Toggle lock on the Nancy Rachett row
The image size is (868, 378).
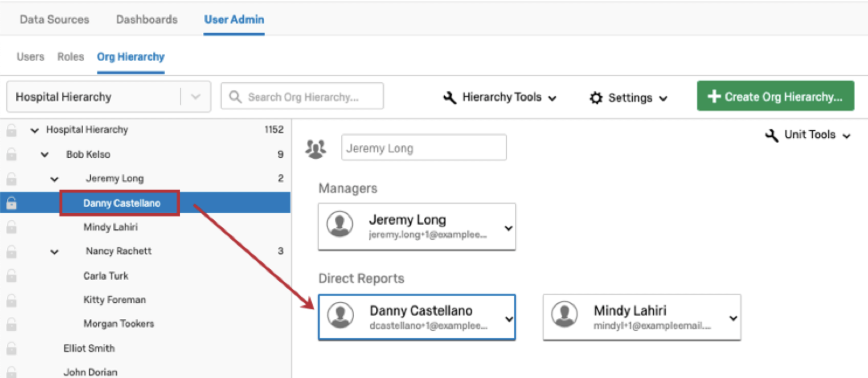point(12,252)
